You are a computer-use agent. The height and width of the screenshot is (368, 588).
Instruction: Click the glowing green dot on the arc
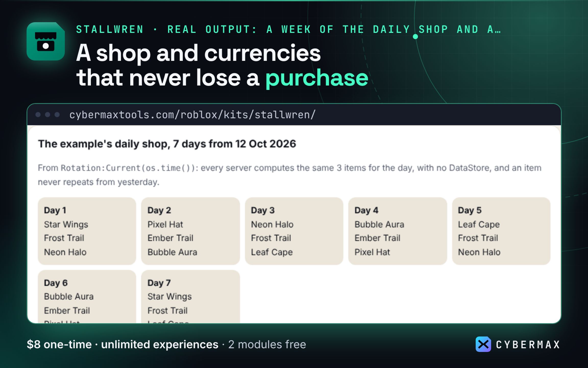click(415, 37)
